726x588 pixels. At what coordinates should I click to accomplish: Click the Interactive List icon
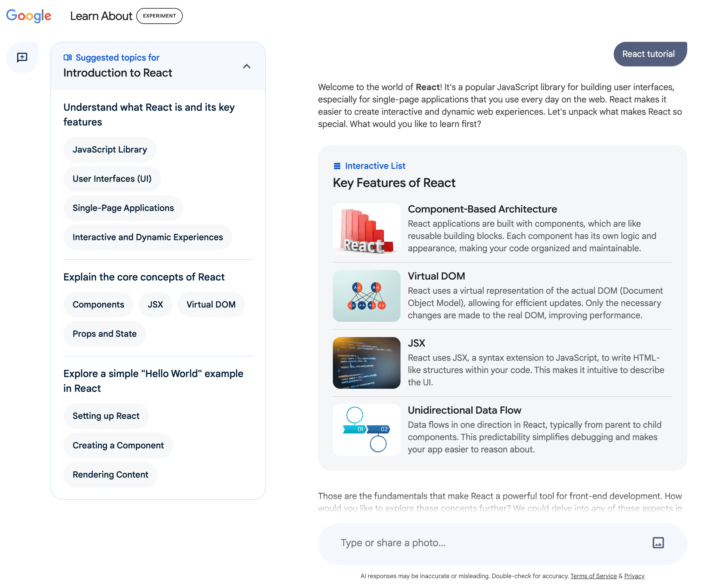tap(337, 166)
